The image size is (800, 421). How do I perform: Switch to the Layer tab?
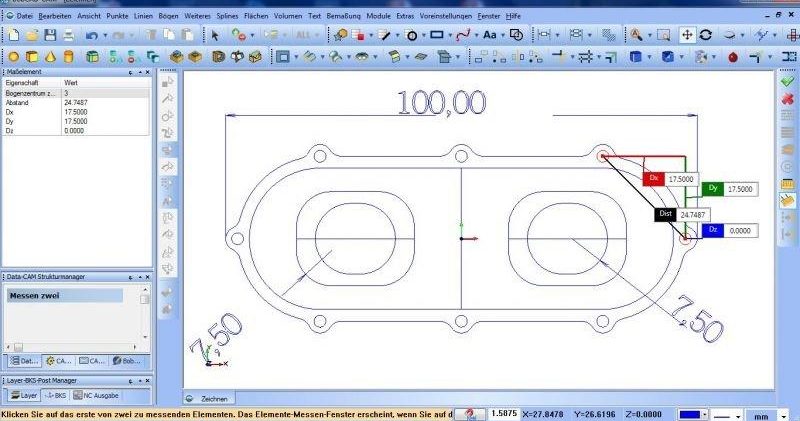pyautogui.click(x=23, y=395)
